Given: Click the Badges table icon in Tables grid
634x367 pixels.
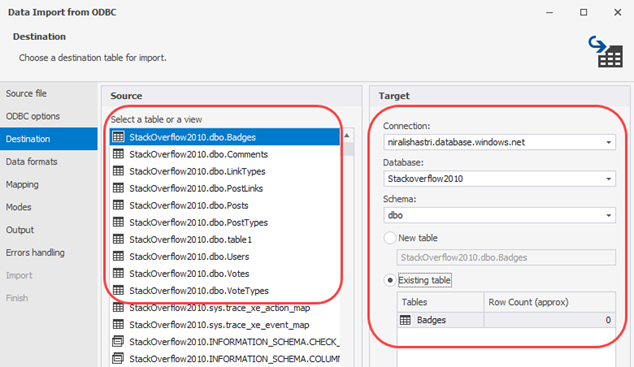Looking at the screenshot, I should click(x=405, y=320).
